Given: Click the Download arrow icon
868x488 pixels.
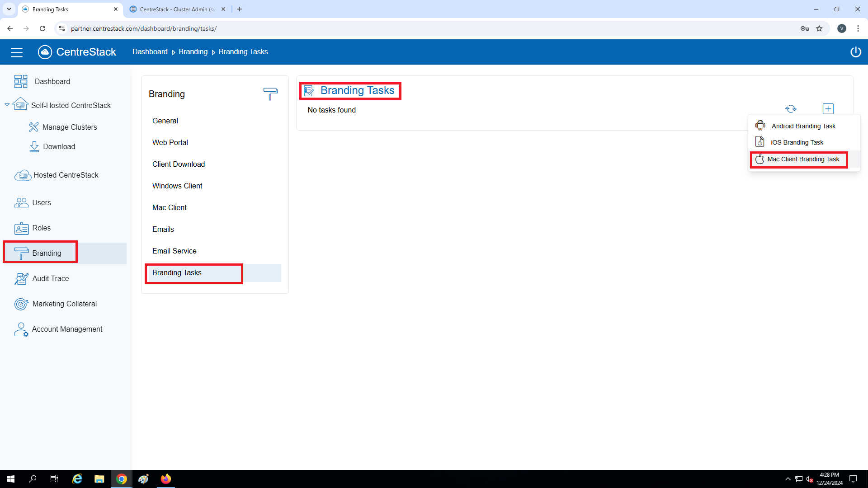Looking at the screenshot, I should (x=34, y=146).
